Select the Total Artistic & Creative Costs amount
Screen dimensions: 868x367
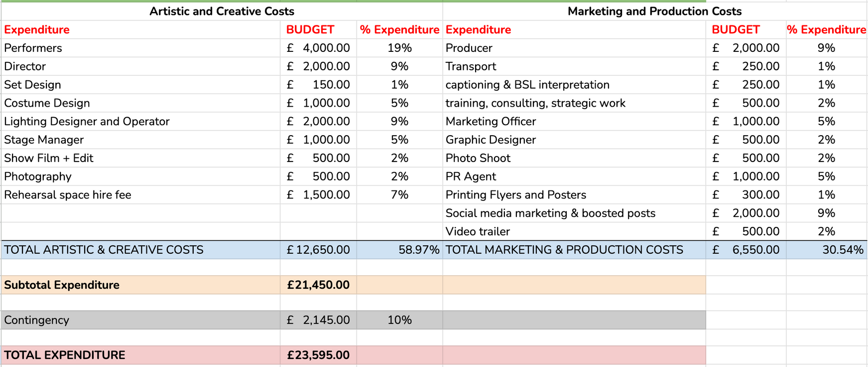[318, 250]
